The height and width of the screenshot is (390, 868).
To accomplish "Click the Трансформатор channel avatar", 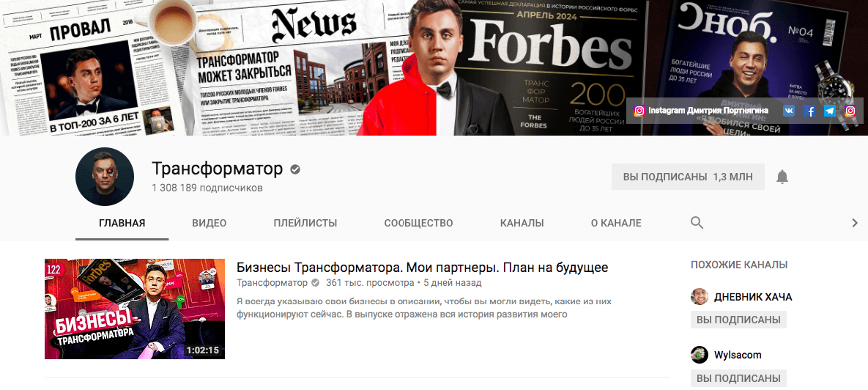I will (x=105, y=177).
